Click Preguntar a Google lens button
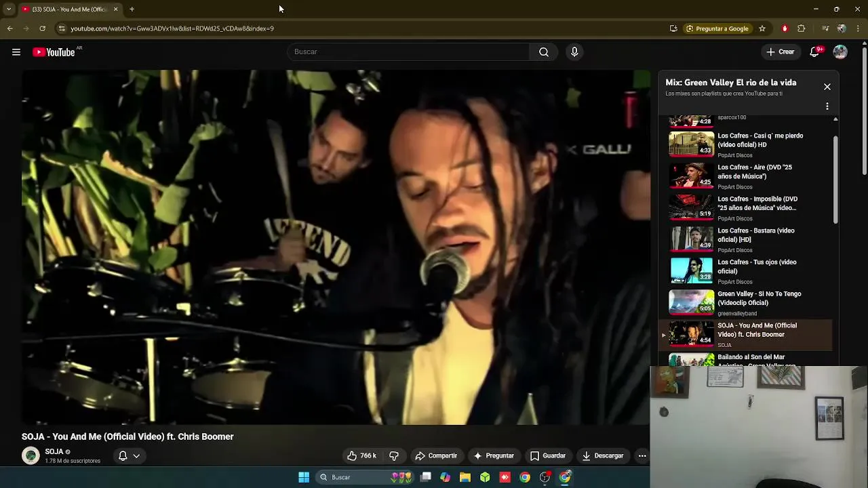 coord(717,28)
